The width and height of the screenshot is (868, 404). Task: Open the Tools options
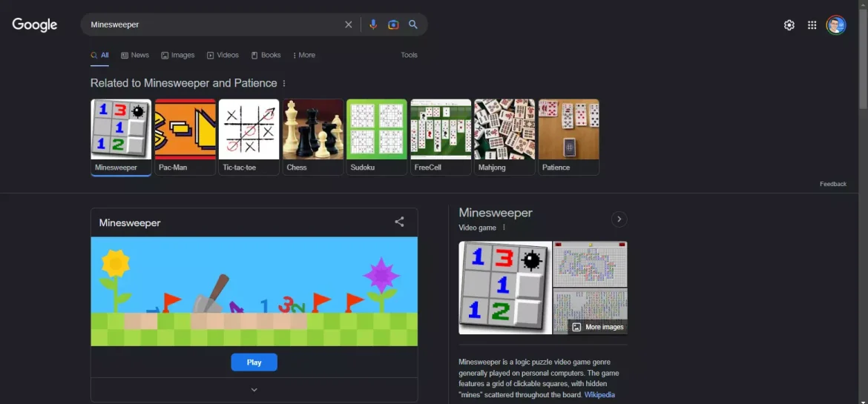click(409, 56)
